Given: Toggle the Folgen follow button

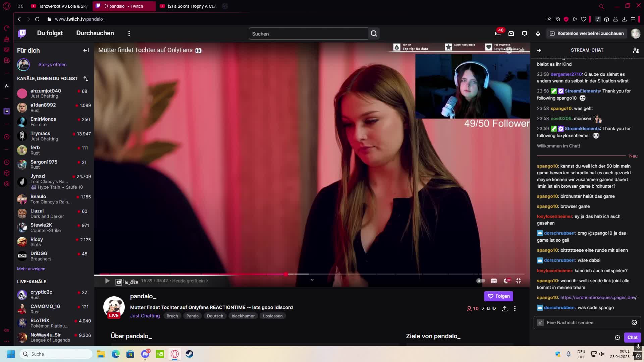Looking at the screenshot, I should [x=498, y=296].
